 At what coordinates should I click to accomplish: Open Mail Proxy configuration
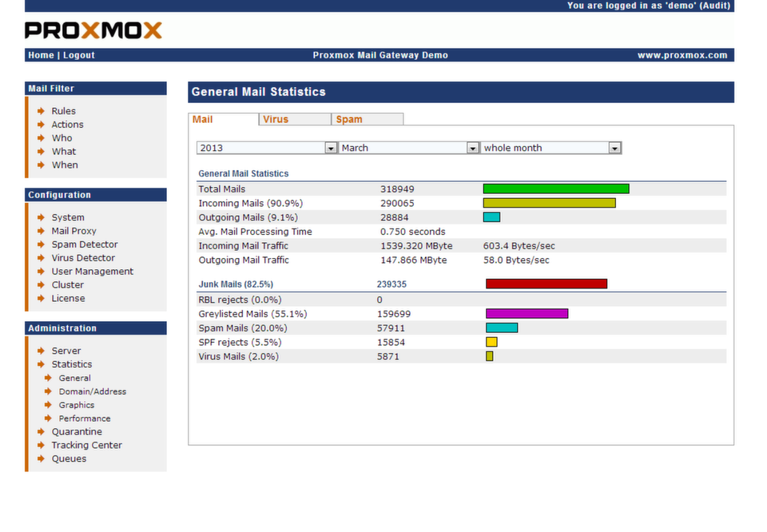pos(74,231)
